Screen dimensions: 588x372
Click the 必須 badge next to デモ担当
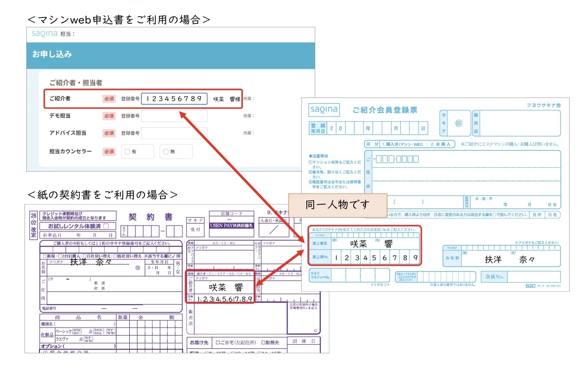pos(109,116)
